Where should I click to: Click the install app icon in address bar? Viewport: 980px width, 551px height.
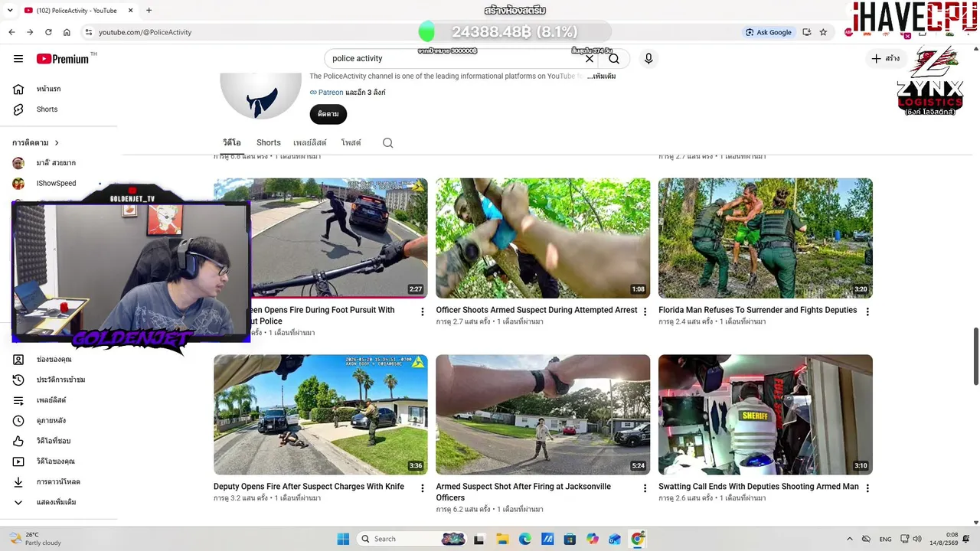(806, 32)
